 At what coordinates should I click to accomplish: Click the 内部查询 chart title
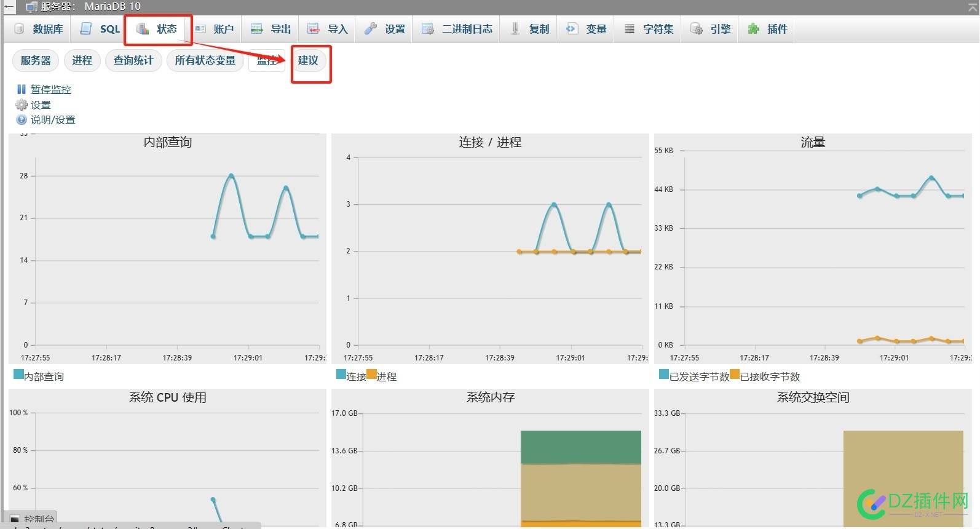(x=168, y=142)
